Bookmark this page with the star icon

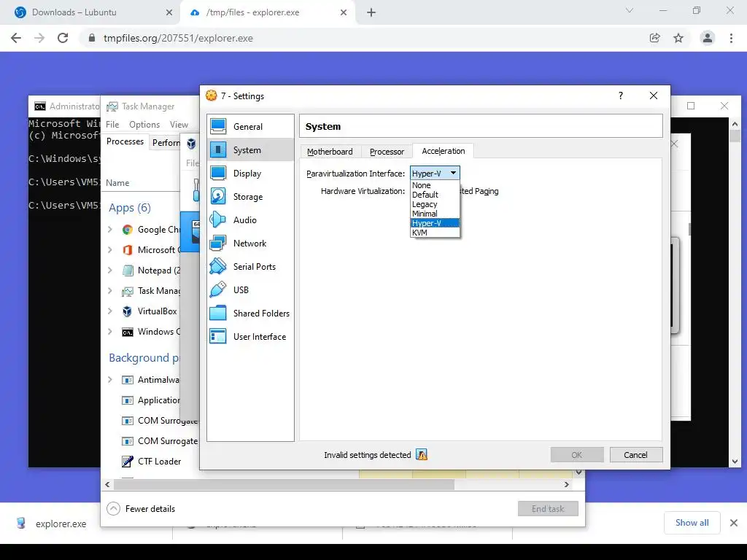678,38
